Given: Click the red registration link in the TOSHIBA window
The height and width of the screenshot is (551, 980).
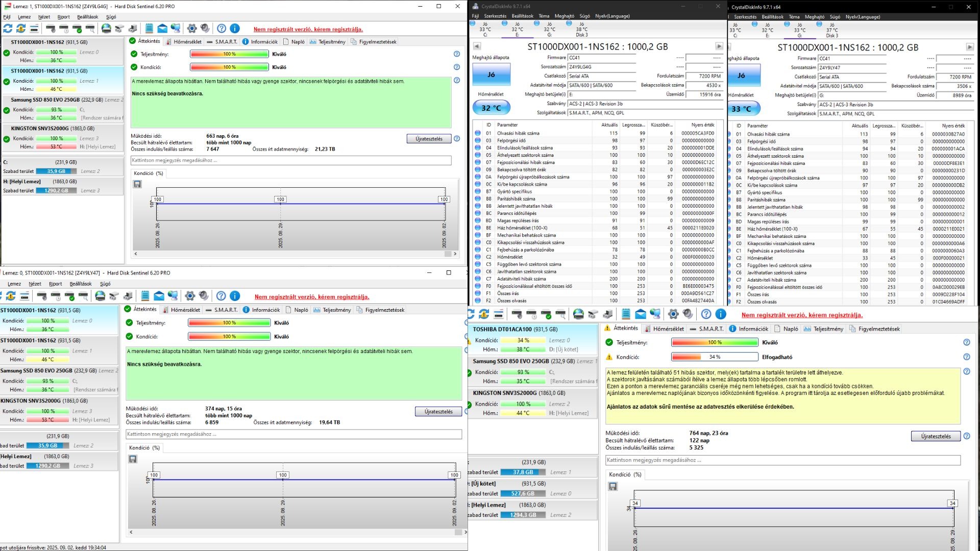Looking at the screenshot, I should point(802,315).
